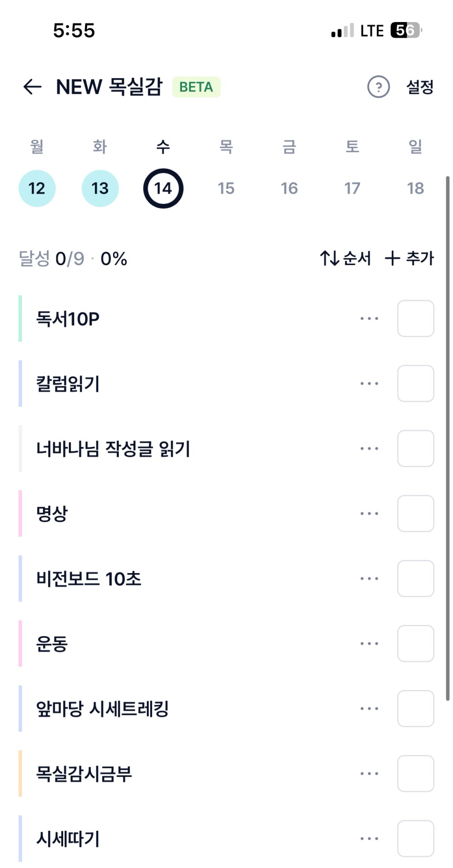The image size is (453, 868).
Task: Expand more options for 앞마당 시세트레킹
Action: (369, 709)
